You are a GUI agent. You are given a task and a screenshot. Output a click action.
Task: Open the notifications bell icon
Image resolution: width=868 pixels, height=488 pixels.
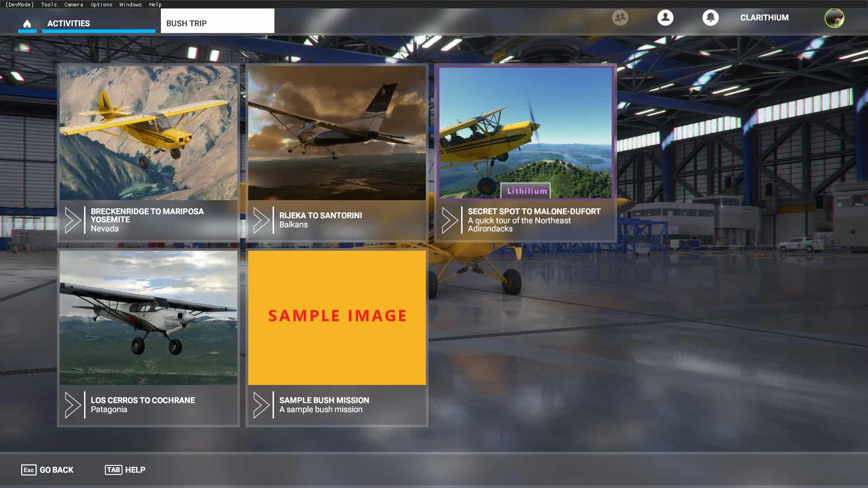pyautogui.click(x=710, y=18)
